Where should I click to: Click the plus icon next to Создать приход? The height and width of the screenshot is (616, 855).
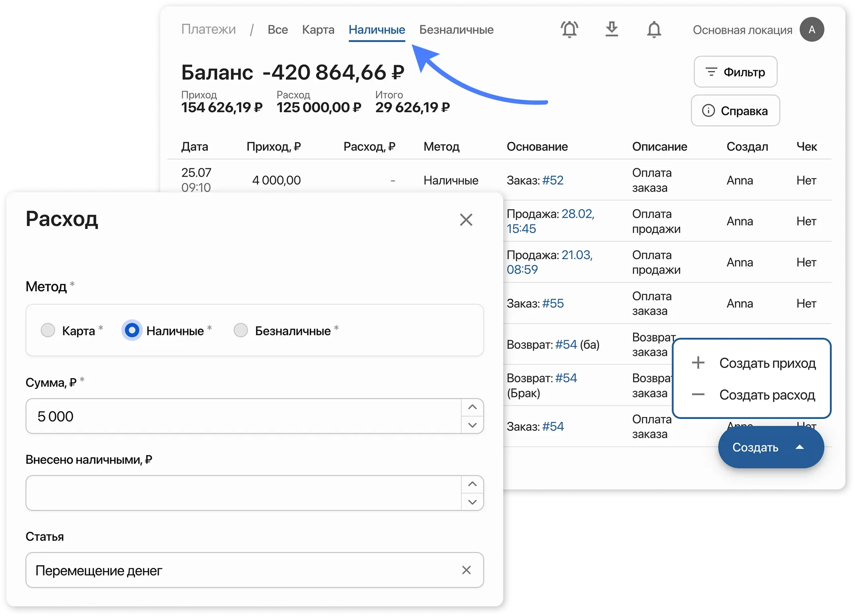pyautogui.click(x=698, y=362)
